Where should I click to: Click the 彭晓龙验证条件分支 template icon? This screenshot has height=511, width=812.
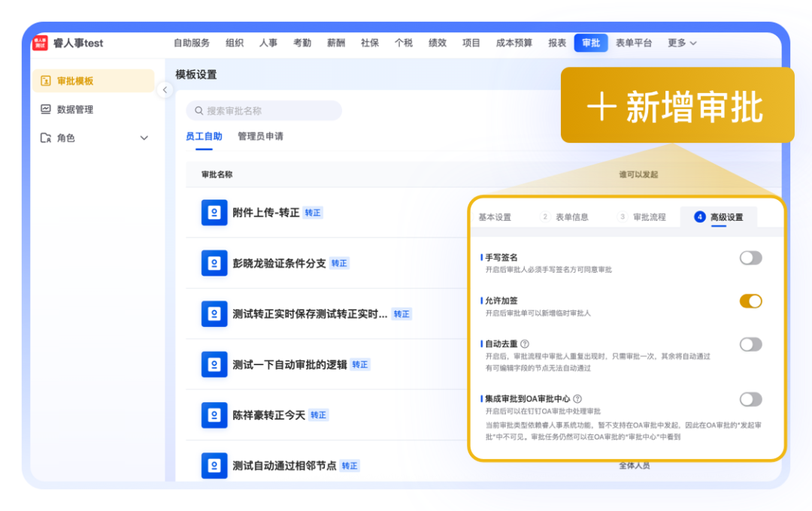(214, 263)
